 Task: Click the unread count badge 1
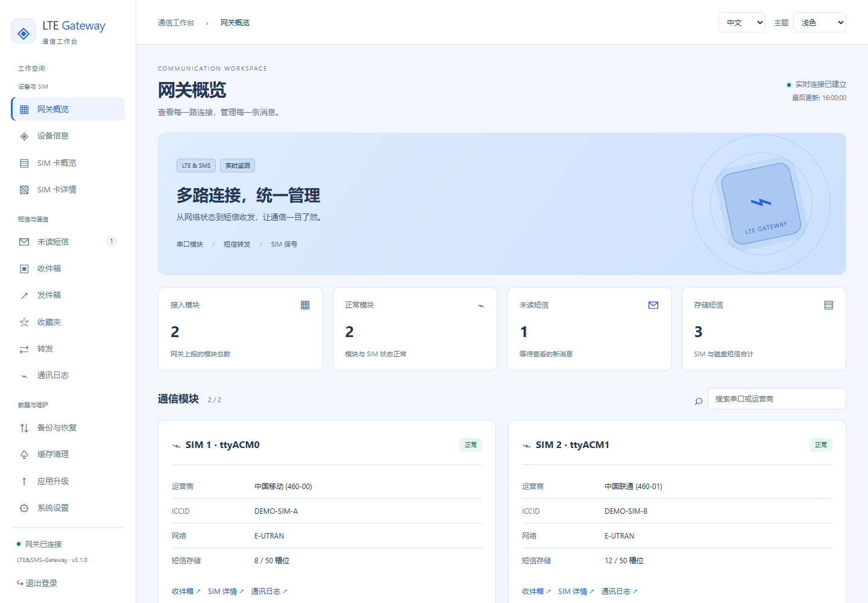[112, 242]
